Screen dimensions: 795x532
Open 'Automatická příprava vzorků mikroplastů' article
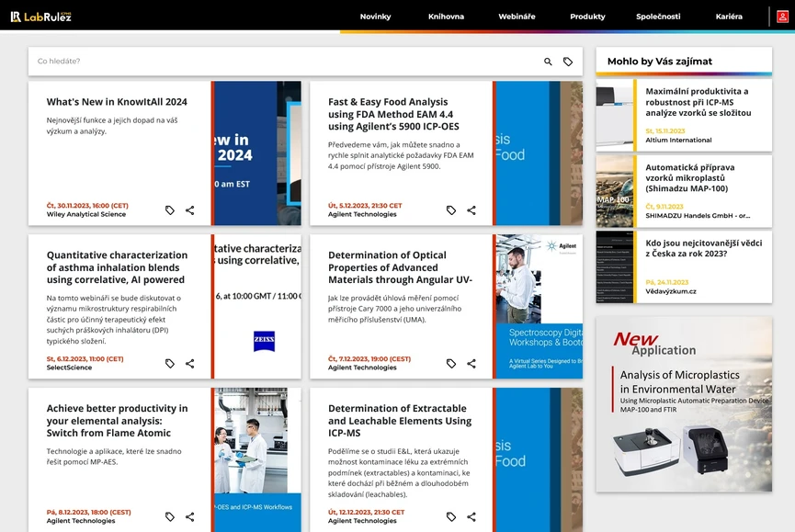(x=689, y=178)
